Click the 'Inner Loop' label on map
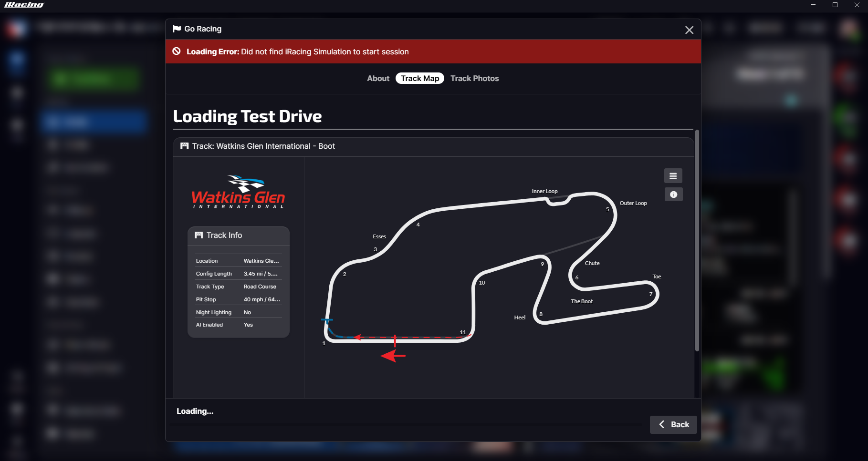The image size is (868, 461). coord(544,191)
